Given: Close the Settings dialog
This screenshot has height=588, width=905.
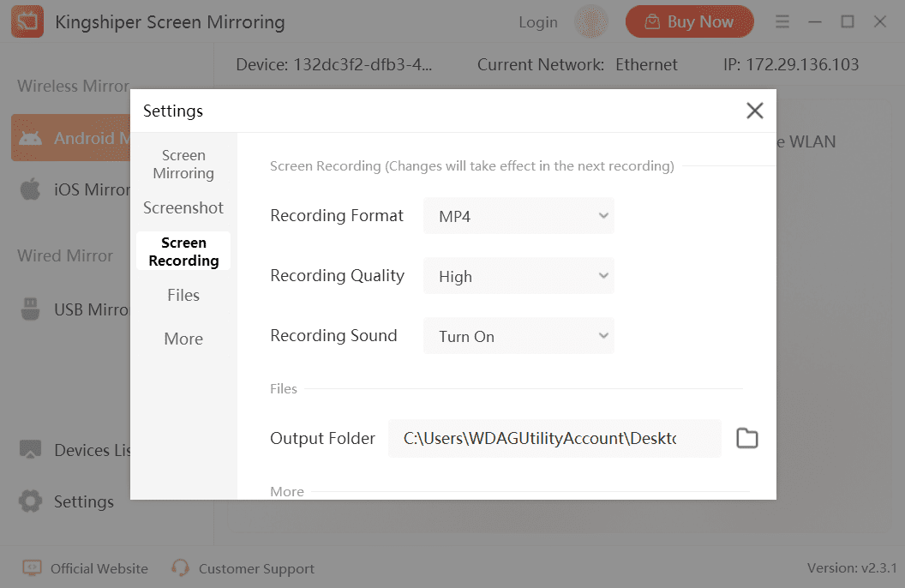Looking at the screenshot, I should click(754, 111).
